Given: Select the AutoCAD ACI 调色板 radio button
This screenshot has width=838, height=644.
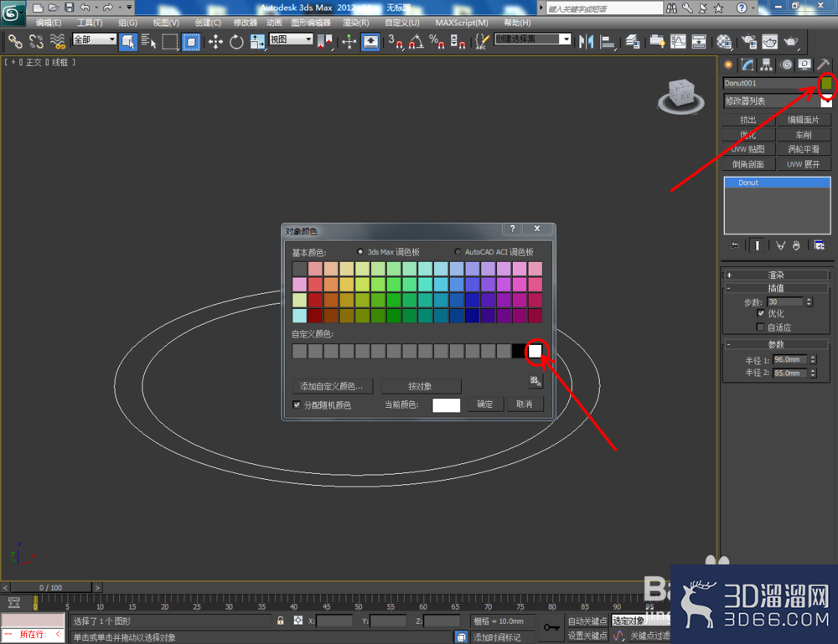Looking at the screenshot, I should 458,251.
